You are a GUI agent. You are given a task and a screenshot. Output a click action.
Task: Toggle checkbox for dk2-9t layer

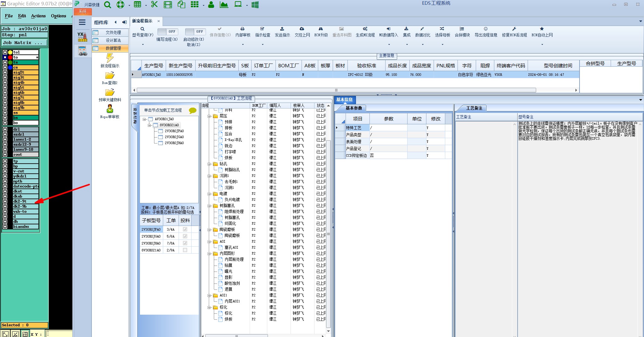click(5, 201)
